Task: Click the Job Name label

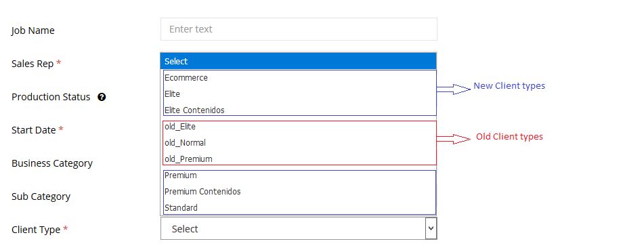Action: [33, 30]
